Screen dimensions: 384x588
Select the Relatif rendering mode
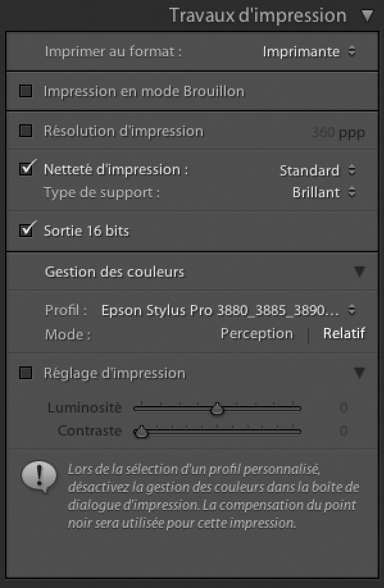coord(344,333)
